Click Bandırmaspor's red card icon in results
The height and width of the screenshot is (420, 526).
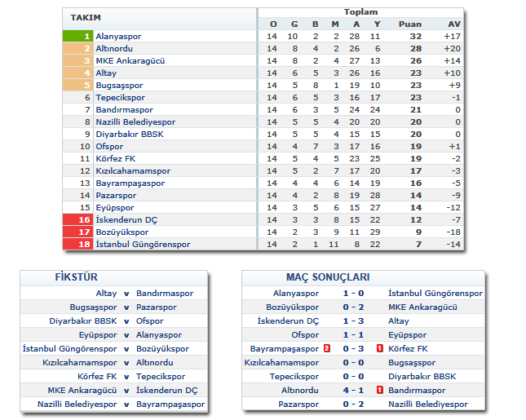pos(380,390)
